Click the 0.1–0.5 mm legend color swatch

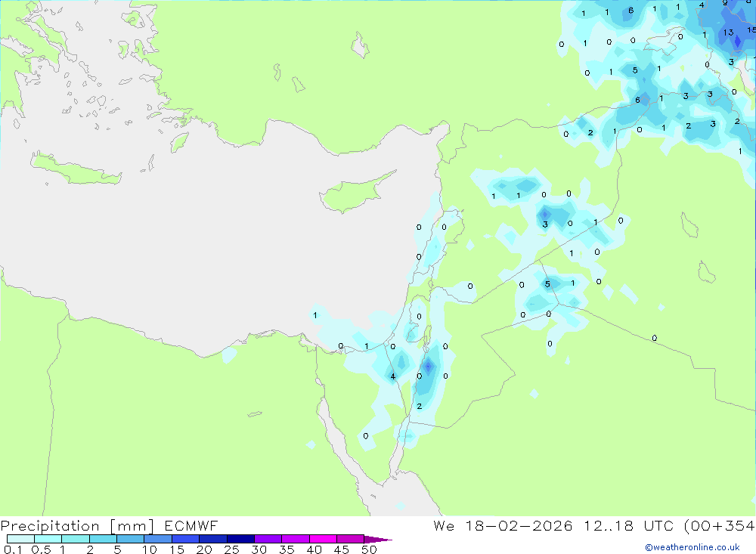tap(20, 539)
